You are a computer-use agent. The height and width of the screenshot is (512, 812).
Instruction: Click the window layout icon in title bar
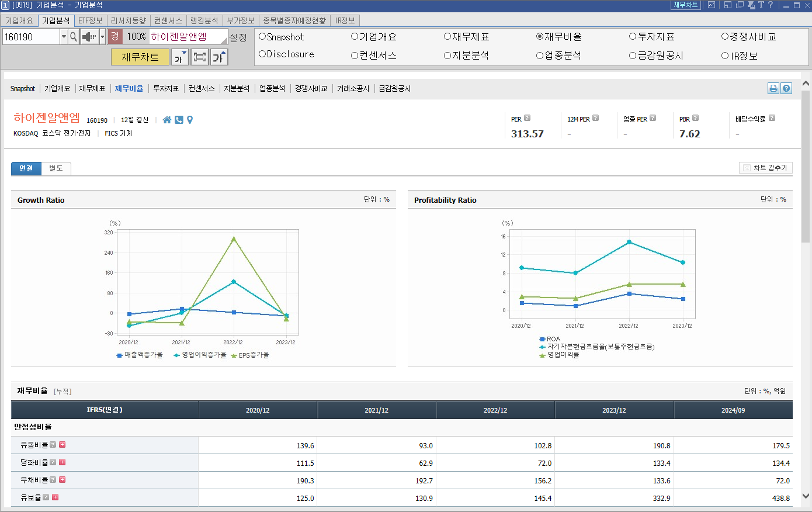click(728, 5)
